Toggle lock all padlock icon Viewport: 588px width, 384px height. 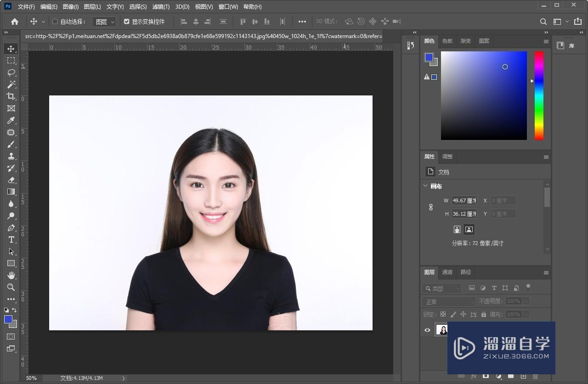(x=484, y=314)
